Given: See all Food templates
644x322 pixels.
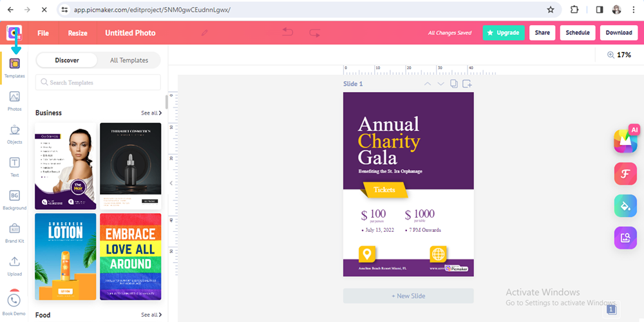Looking at the screenshot, I should (151, 315).
